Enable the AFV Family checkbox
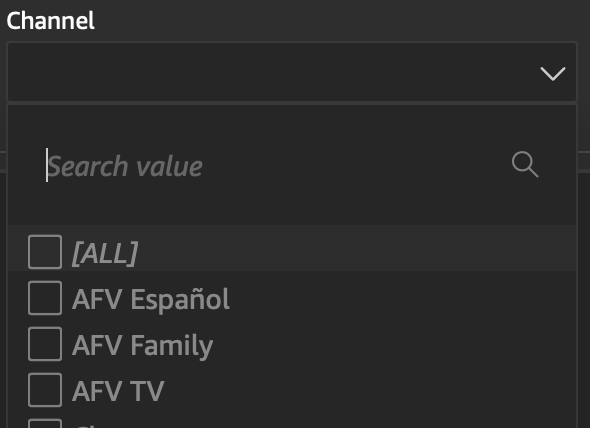 point(45,344)
